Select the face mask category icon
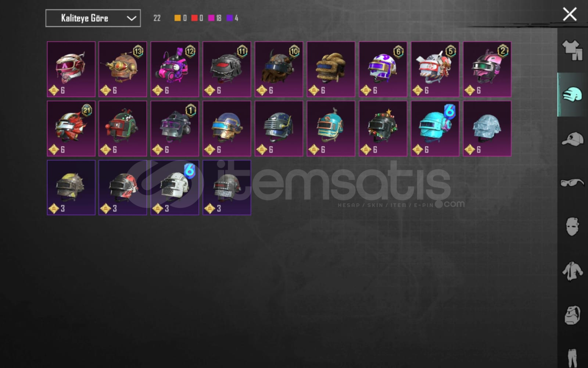 (x=572, y=226)
